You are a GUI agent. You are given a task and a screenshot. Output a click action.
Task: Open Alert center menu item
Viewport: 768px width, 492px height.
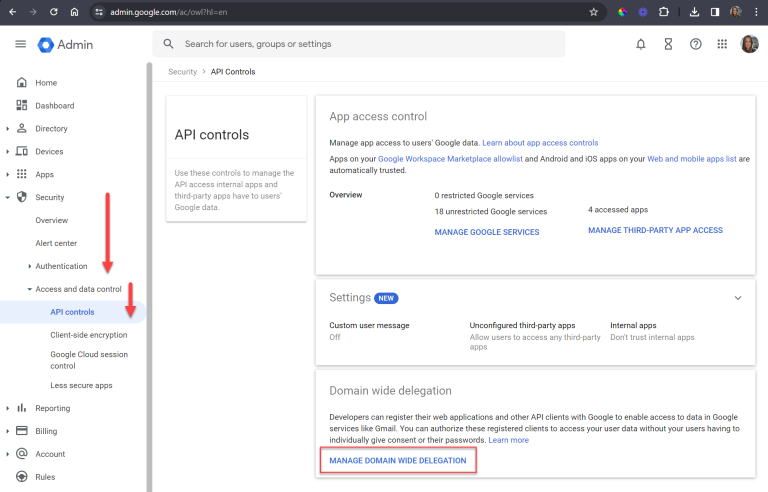[56, 243]
